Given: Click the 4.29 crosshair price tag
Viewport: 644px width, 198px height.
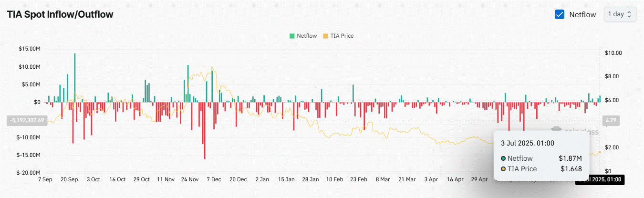Looking at the screenshot, I should (x=611, y=121).
